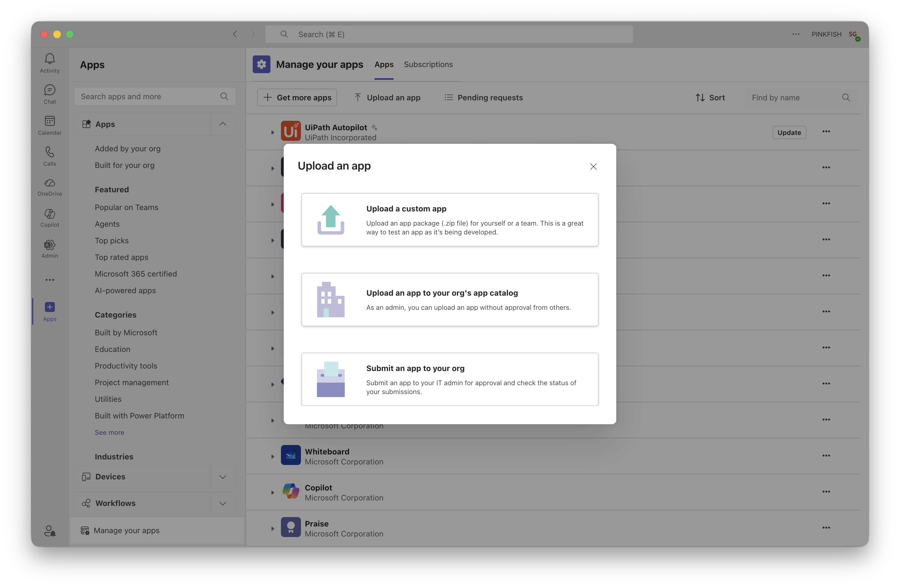The image size is (900, 588).
Task: Open the Admin panel icon
Action: tap(50, 249)
